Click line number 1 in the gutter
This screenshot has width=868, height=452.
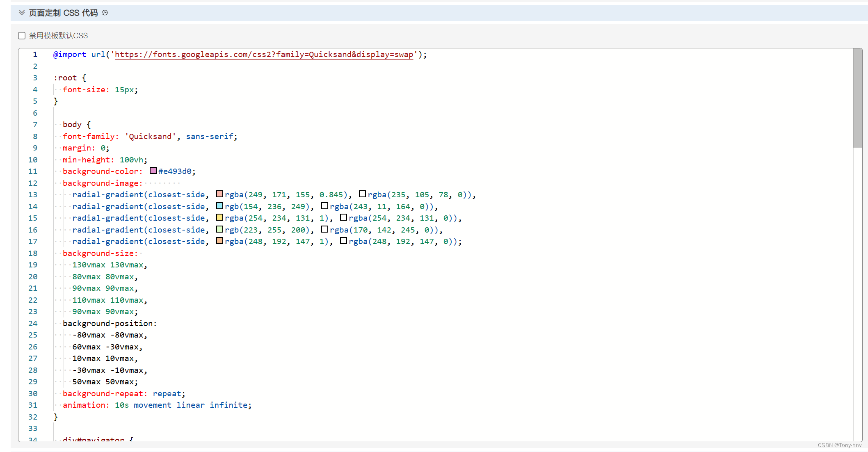pos(35,55)
